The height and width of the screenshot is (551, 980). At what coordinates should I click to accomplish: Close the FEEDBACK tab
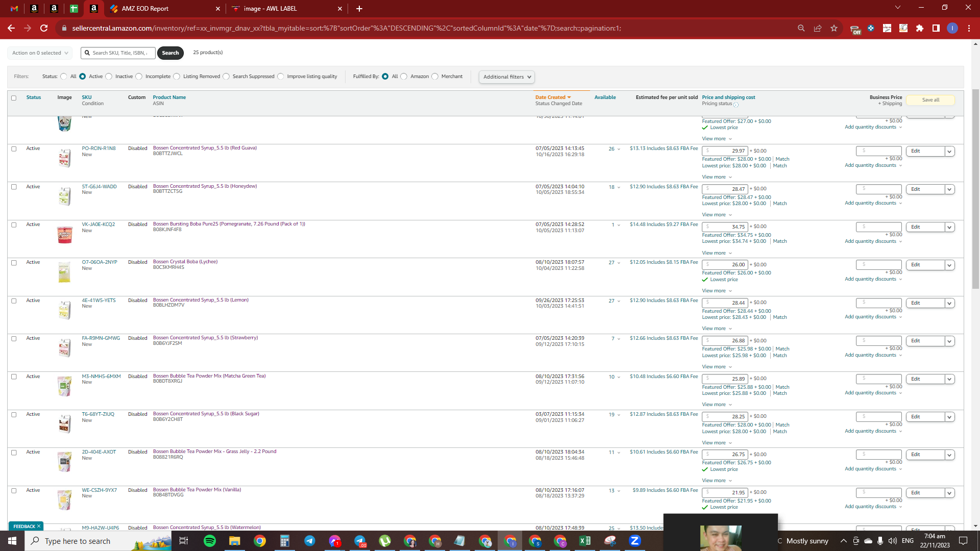tap(38, 527)
